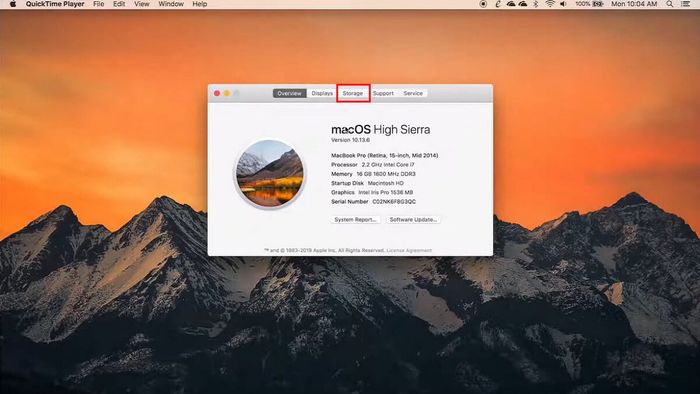Screen dimensions: 700x394
Task: Click the System Report button
Action: click(x=355, y=220)
